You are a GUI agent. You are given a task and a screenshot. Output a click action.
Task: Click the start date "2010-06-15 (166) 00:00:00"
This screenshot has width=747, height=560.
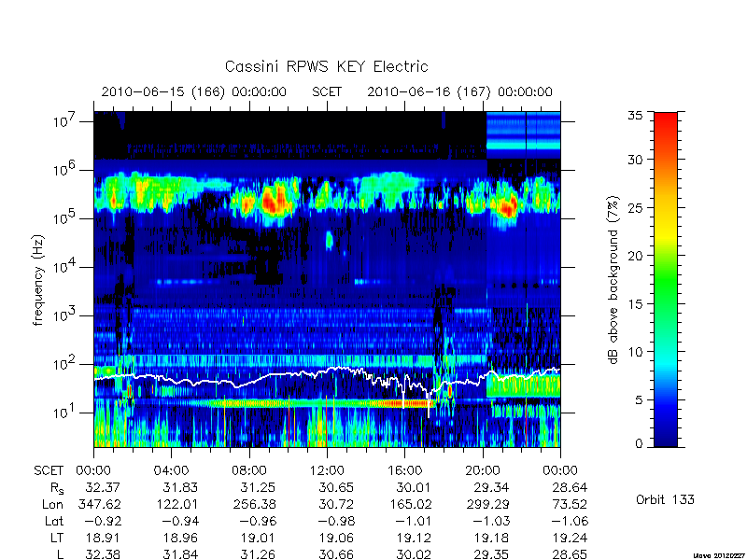point(194,91)
